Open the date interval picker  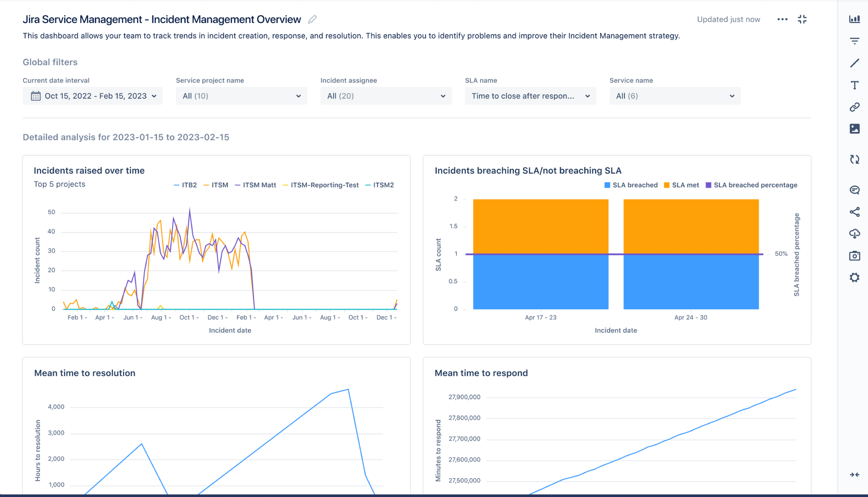[x=92, y=96]
